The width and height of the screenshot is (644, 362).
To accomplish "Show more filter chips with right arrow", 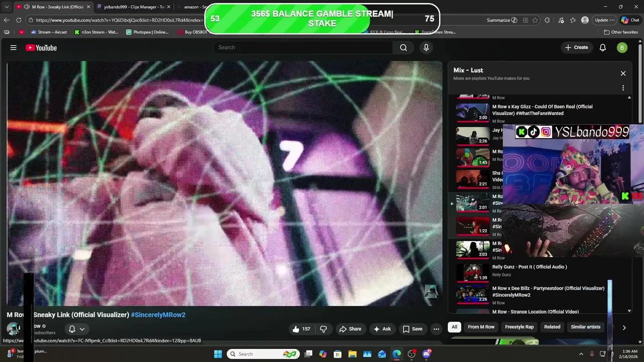I will tap(624, 327).
